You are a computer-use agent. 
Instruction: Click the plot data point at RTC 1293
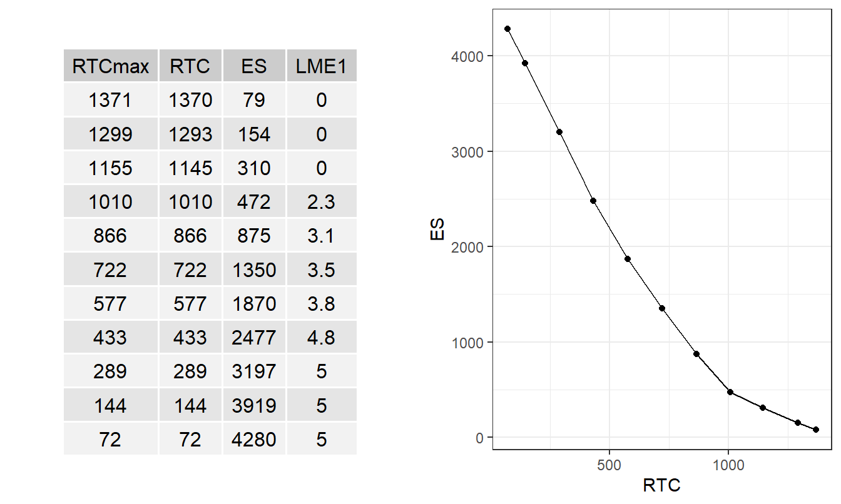[x=798, y=423]
